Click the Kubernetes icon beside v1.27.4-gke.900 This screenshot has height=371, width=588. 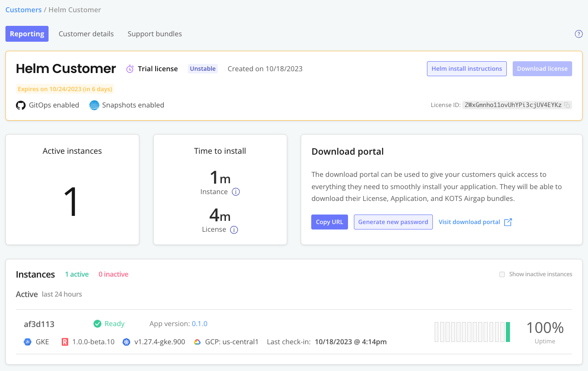[126, 342]
